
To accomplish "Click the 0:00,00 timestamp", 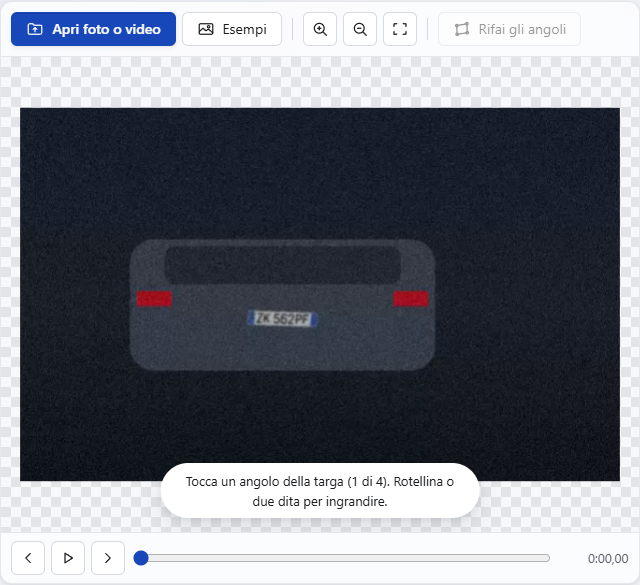I will click(608, 558).
